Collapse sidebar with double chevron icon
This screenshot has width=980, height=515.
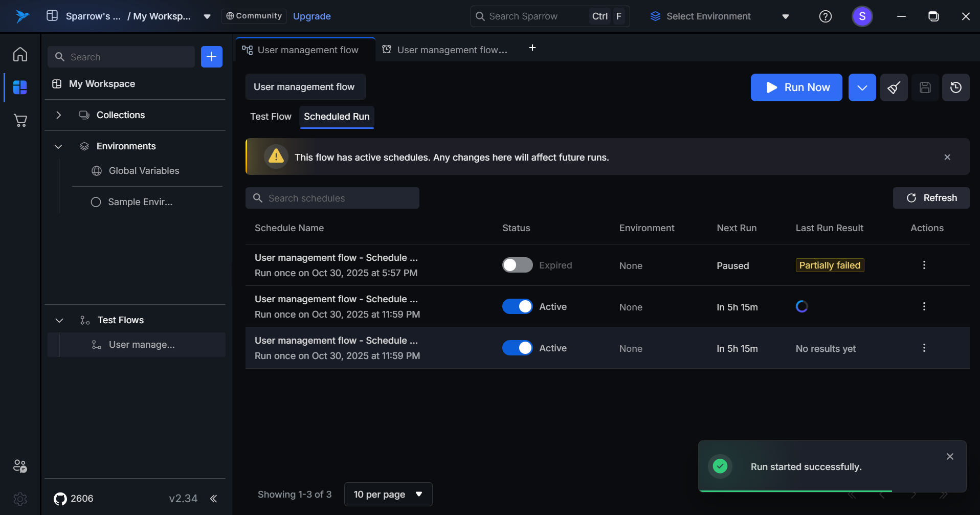coord(213,499)
